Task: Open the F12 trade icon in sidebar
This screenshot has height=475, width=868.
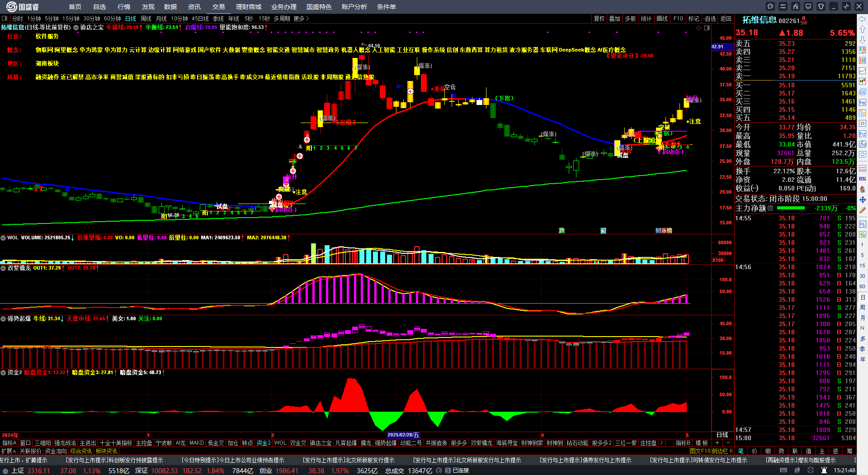Action: pyautogui.click(x=863, y=134)
